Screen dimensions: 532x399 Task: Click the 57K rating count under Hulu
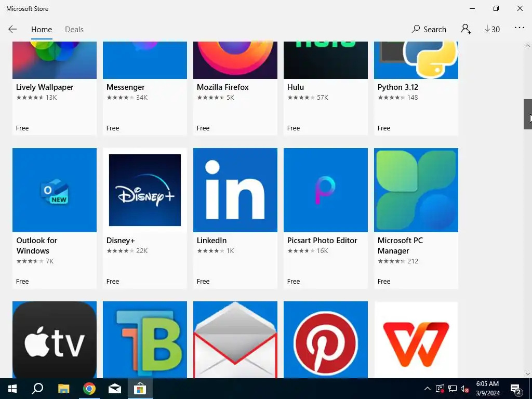click(x=322, y=98)
